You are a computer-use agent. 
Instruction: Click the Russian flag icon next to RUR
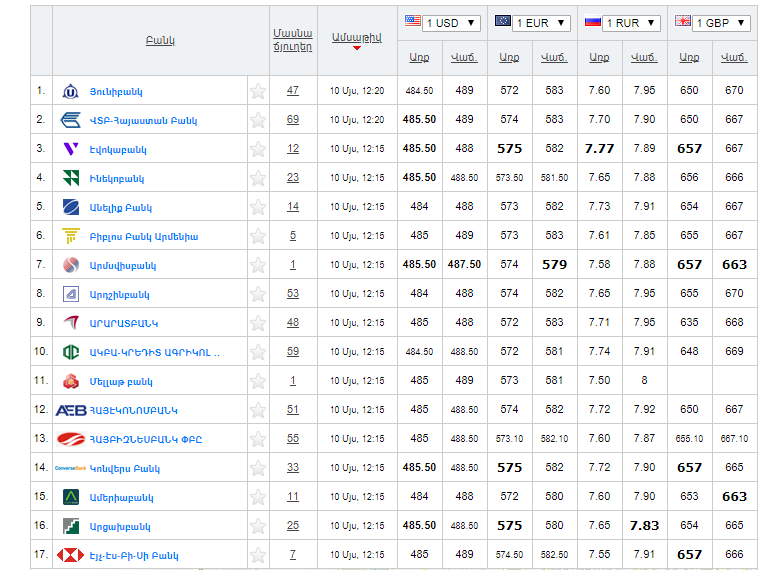tap(593, 22)
